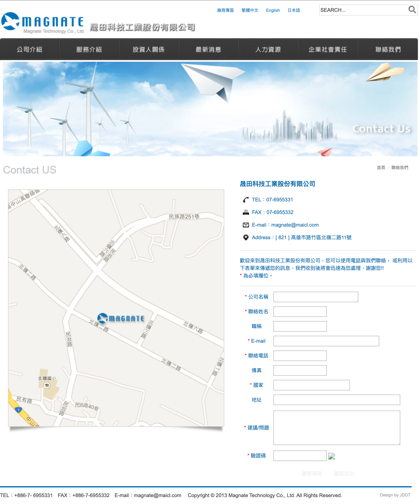Viewport: 420px width, 504px height.
Task: Focus the E-mail form input field
Action: pos(326,341)
